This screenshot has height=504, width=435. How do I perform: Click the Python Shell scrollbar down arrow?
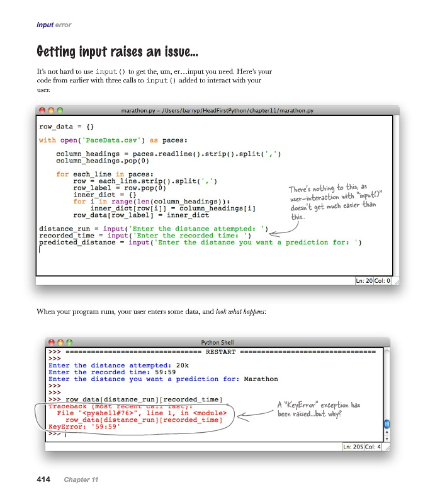pyautogui.click(x=387, y=438)
